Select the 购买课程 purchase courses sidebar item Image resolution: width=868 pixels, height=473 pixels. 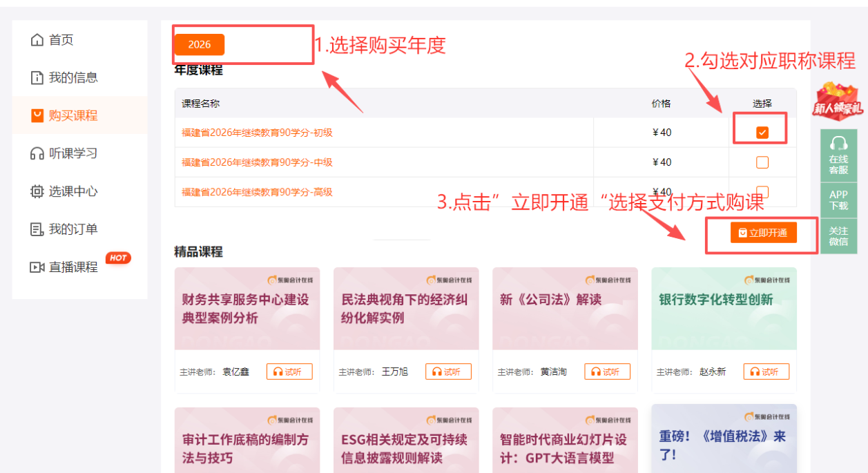coord(65,115)
